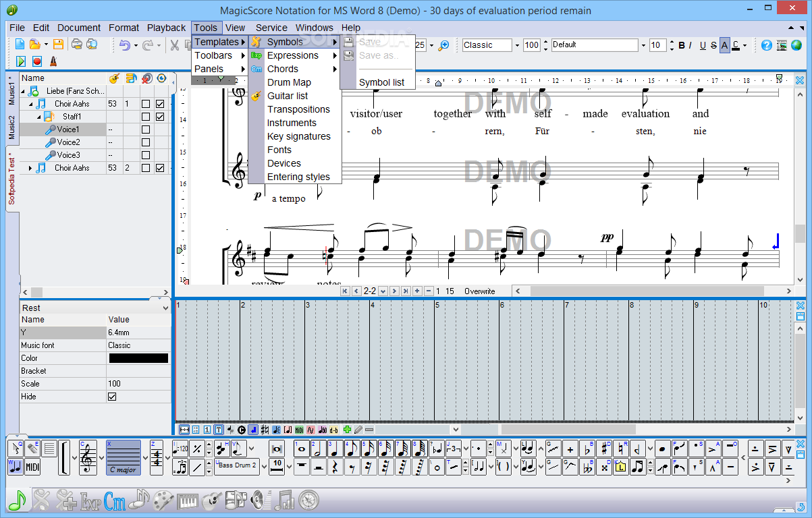The height and width of the screenshot is (518, 812).
Task: Uncheck the checked box in Staff1 row
Action: click(x=160, y=117)
